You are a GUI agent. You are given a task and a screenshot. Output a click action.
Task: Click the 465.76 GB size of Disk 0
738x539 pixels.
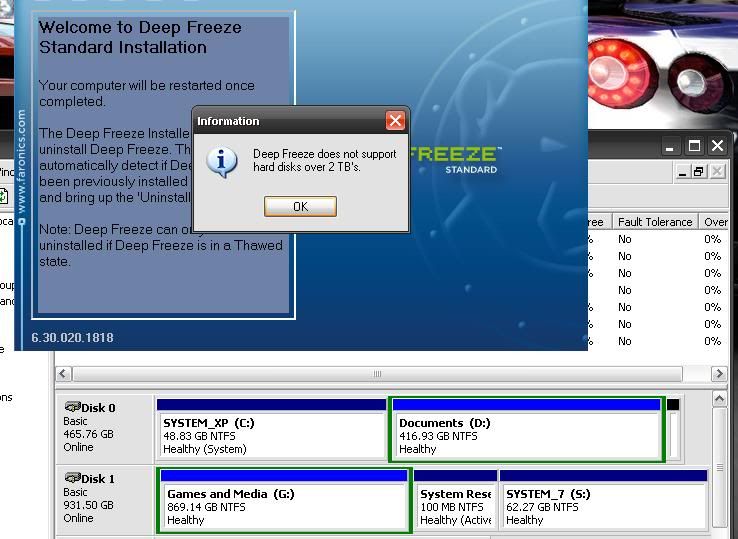[x=88, y=434]
